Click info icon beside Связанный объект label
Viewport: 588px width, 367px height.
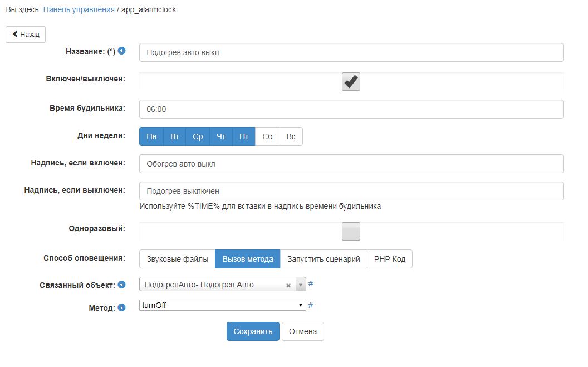coord(122,285)
